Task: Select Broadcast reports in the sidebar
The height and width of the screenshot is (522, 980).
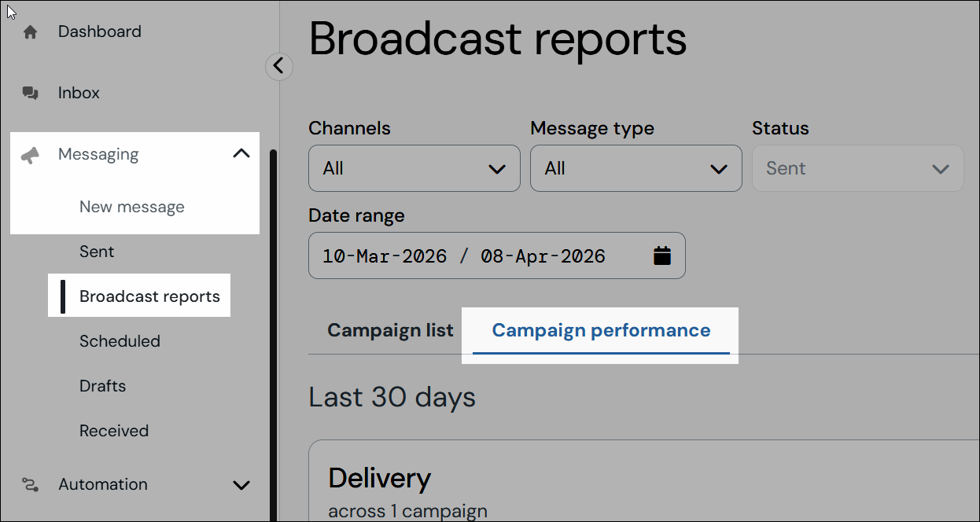Action: [x=149, y=296]
